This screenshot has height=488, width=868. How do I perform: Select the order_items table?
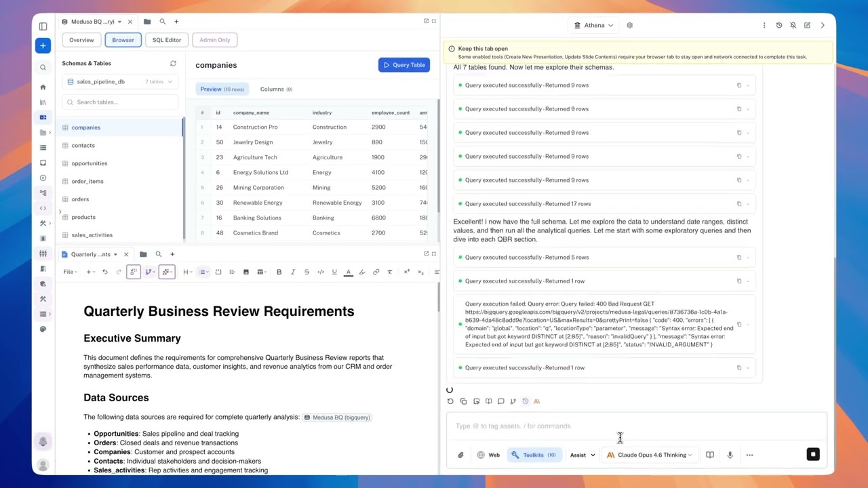[x=120, y=181]
